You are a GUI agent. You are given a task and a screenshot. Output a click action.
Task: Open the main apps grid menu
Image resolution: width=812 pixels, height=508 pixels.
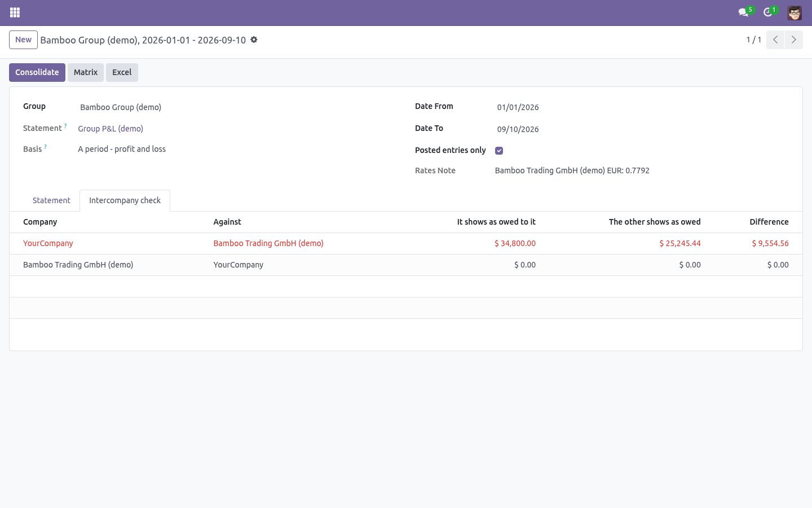[x=15, y=12]
